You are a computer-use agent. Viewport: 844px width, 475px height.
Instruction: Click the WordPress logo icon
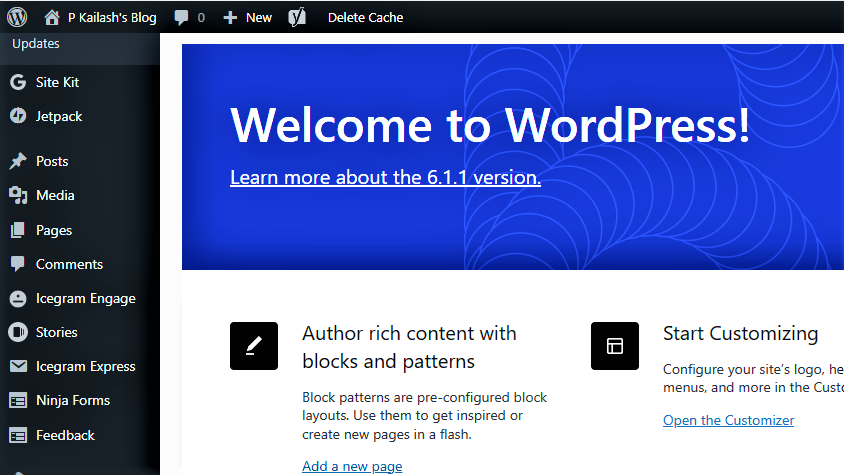(x=17, y=17)
